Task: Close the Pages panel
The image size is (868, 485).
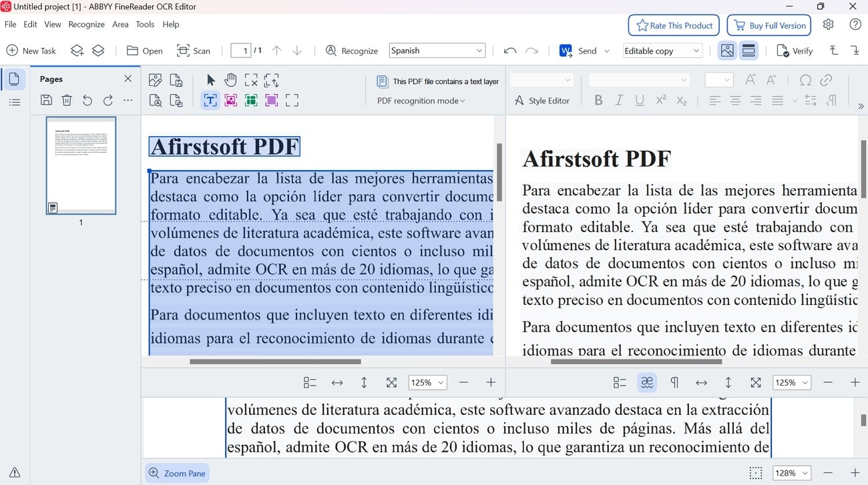Action: (128, 79)
